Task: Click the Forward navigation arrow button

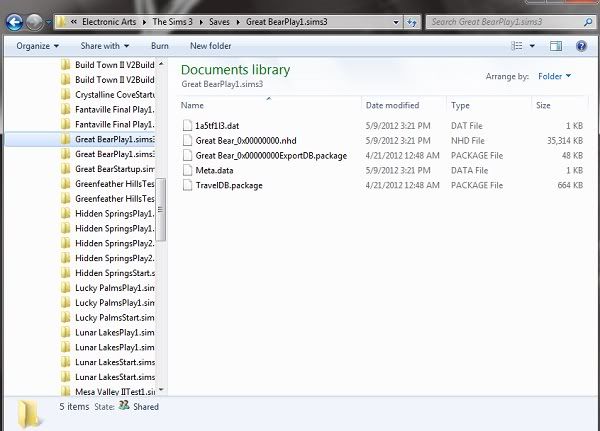Action: tap(34, 22)
